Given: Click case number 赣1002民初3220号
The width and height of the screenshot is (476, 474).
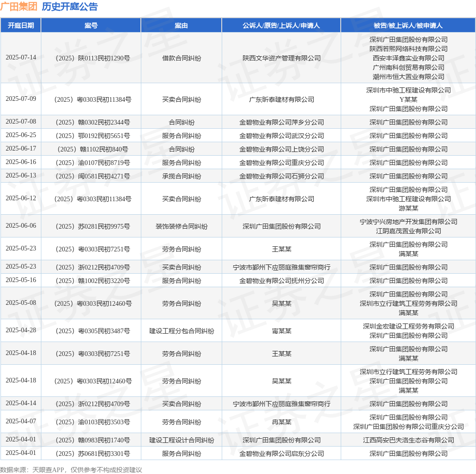Looking at the screenshot, I should coord(93,281).
